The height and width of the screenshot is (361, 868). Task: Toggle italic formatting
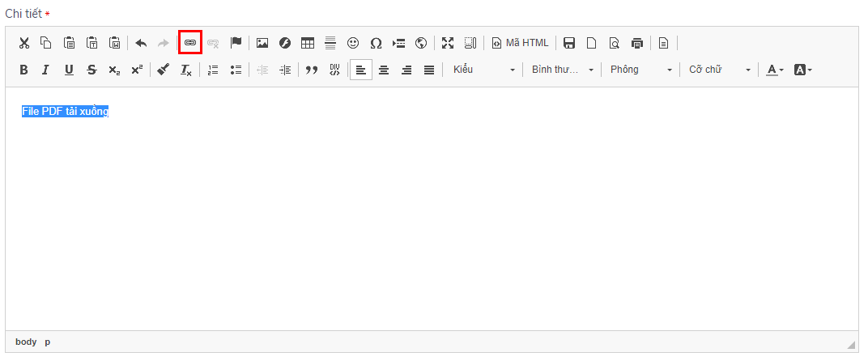click(x=46, y=70)
